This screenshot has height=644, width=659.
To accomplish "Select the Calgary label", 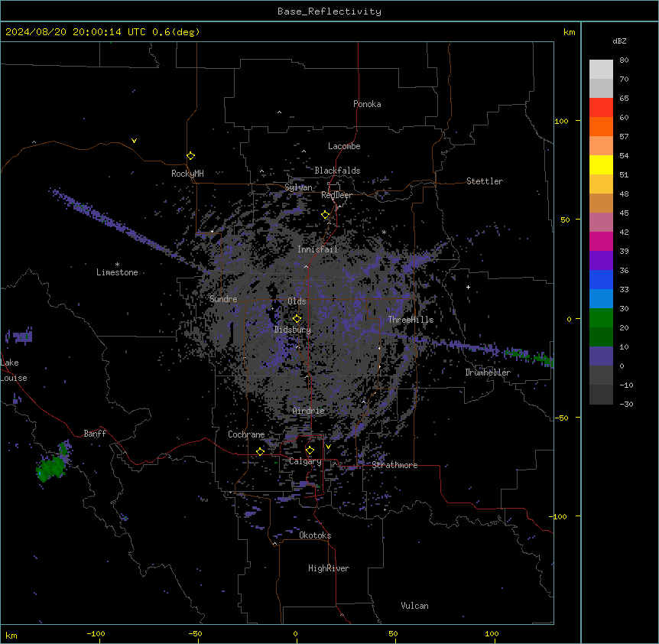I will click(305, 461).
